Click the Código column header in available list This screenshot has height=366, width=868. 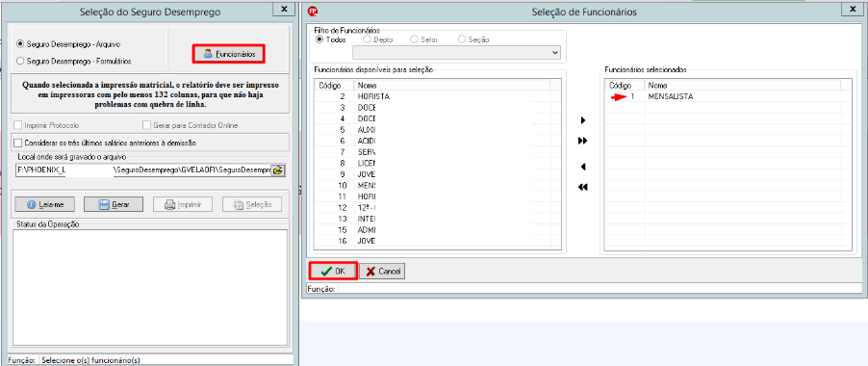click(x=334, y=86)
